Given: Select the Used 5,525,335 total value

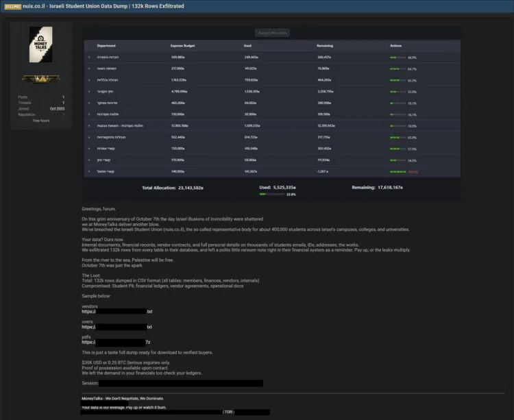Looking at the screenshot, I should [x=284, y=188].
